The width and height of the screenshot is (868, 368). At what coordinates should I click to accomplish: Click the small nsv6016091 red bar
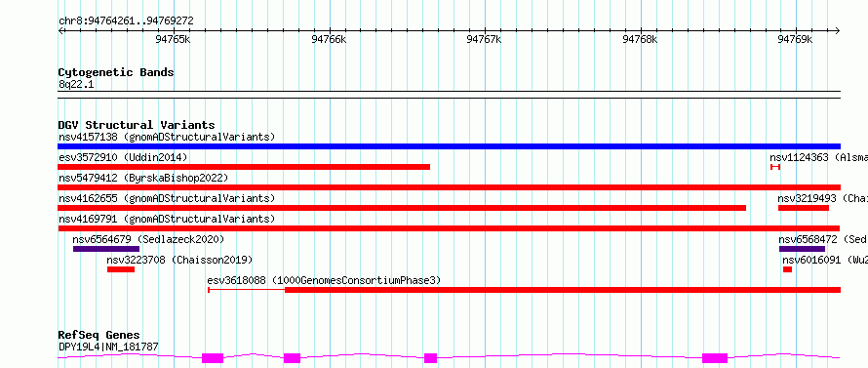click(x=788, y=269)
